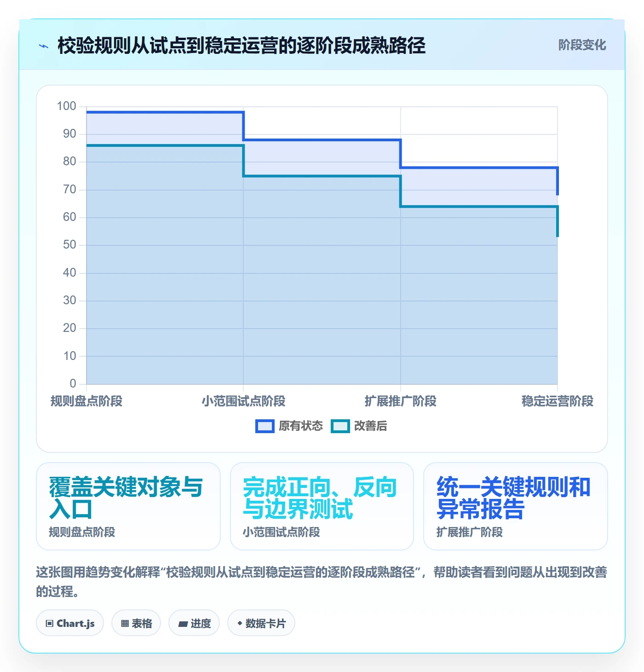This screenshot has width=644, height=672.
Task: Click the teal 改善后 line at the first stage
Action: tap(165, 145)
